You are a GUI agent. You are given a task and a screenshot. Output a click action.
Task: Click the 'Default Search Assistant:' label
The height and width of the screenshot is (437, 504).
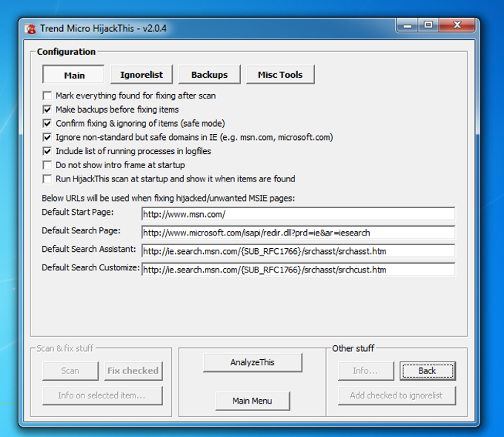click(x=89, y=249)
